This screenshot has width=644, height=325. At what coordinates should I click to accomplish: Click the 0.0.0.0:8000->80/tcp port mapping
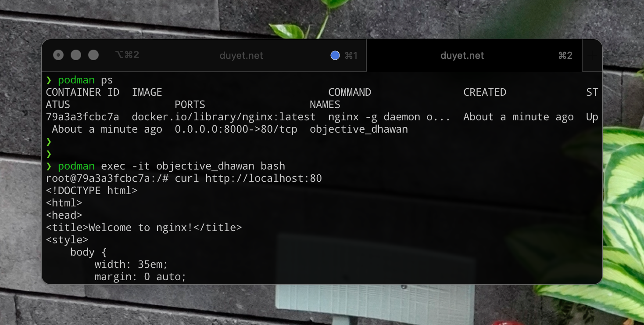pos(236,129)
